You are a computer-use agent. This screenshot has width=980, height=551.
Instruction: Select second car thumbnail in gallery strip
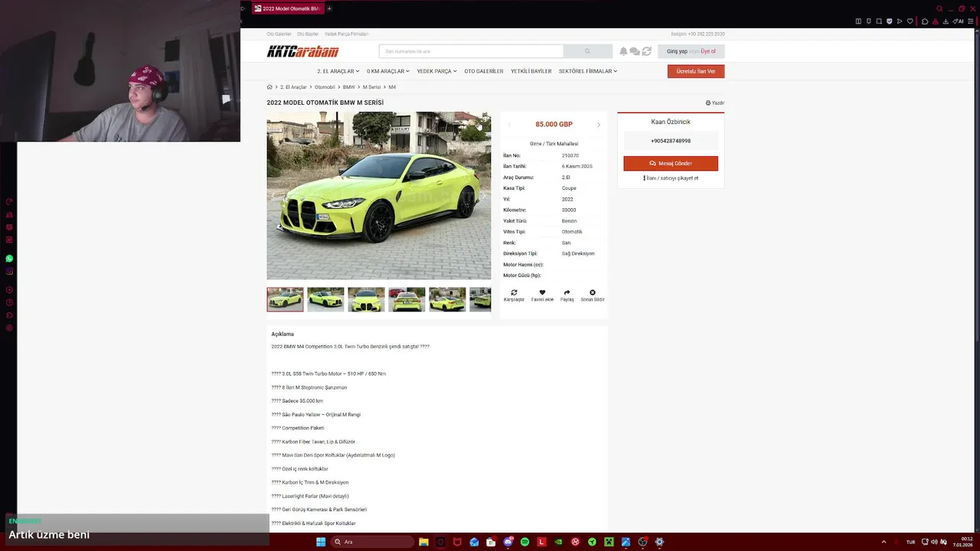pyautogui.click(x=325, y=299)
